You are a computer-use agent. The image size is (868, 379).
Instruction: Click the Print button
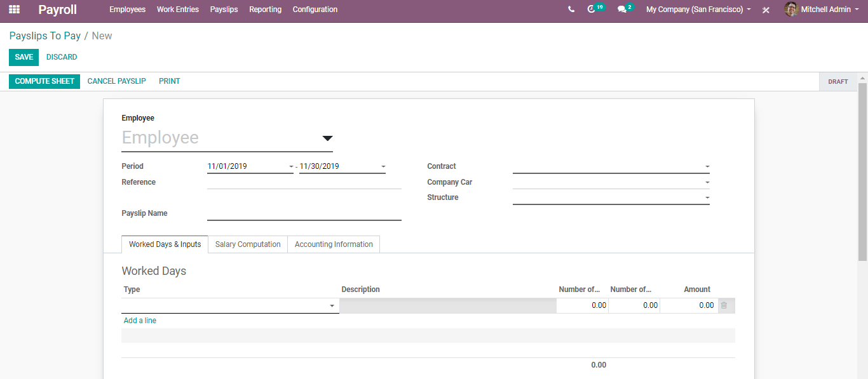[170, 81]
